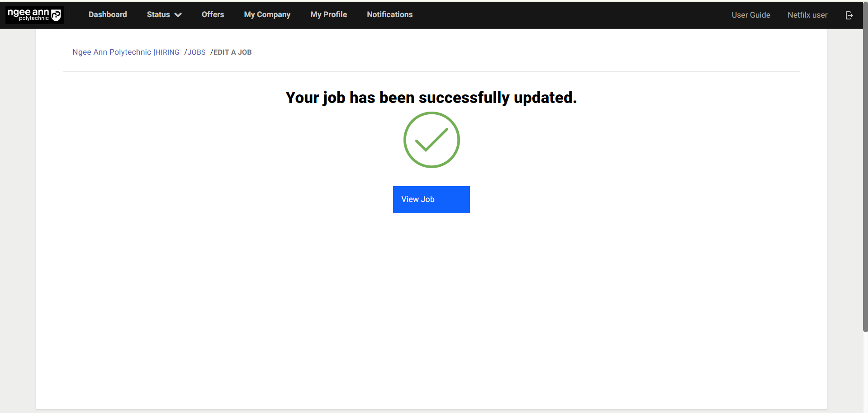
Task: Navigate to My Company
Action: point(267,14)
